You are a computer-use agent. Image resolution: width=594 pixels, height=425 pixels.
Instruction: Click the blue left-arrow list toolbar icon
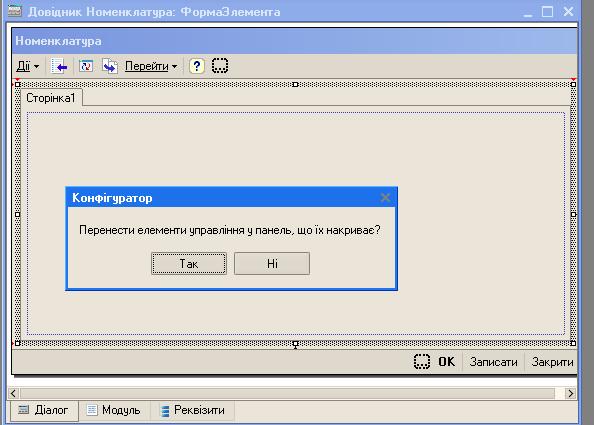[x=59, y=66]
